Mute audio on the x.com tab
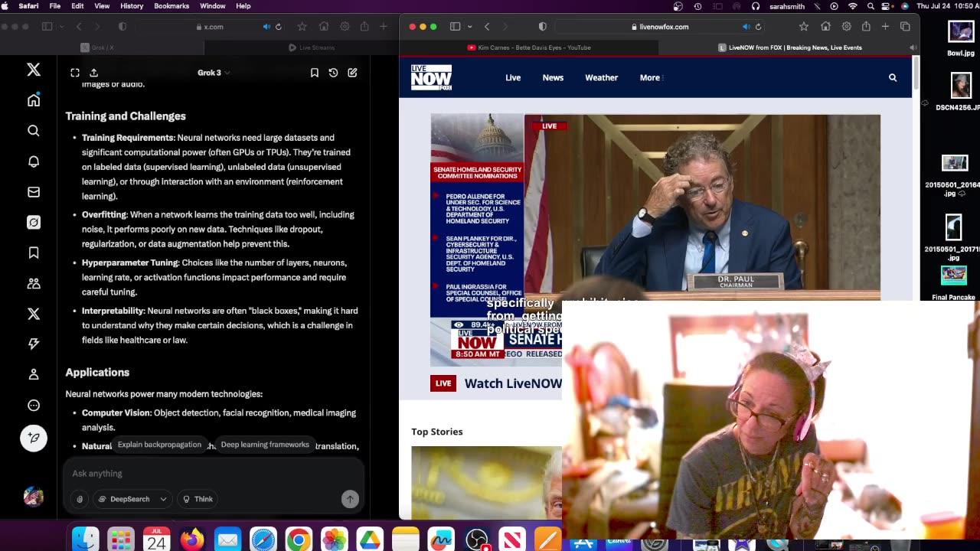This screenshot has width=980, height=551. (266, 27)
